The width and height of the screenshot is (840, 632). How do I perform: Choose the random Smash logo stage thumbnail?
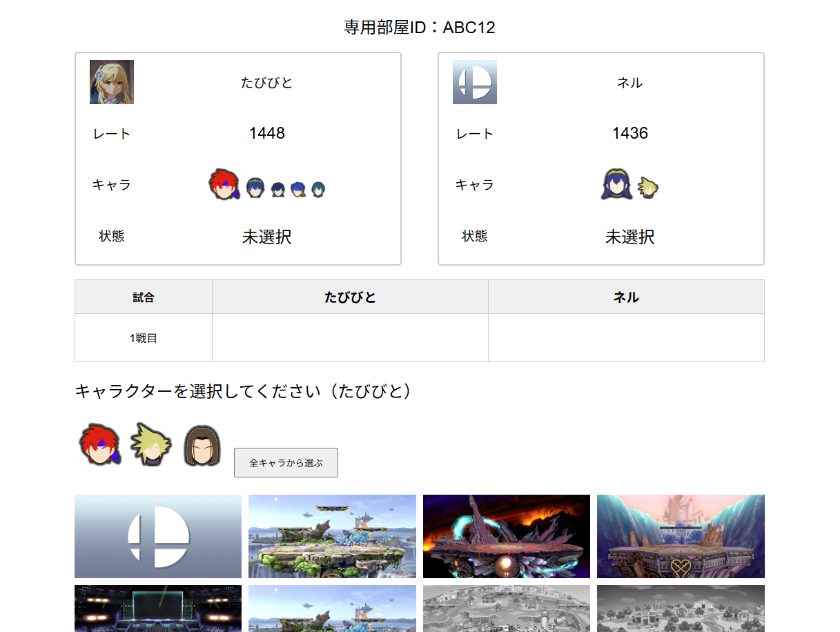coord(158,536)
